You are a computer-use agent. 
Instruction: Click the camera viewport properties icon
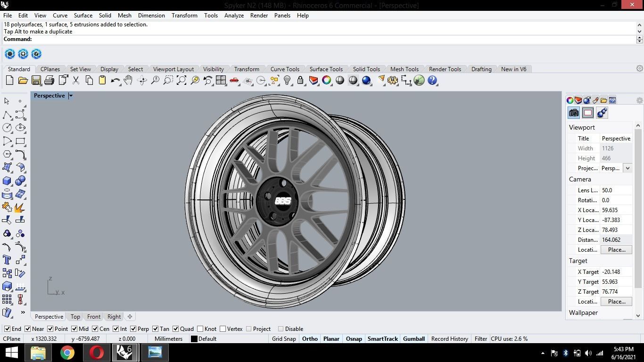[x=574, y=113]
